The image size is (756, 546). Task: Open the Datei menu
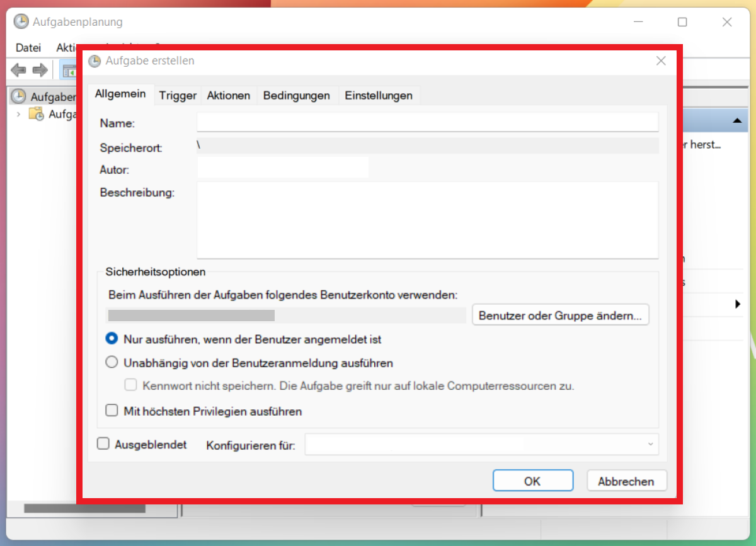click(x=28, y=47)
